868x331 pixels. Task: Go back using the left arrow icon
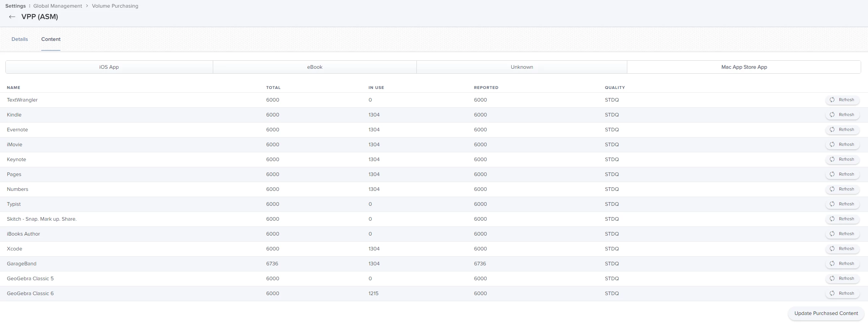click(x=12, y=17)
